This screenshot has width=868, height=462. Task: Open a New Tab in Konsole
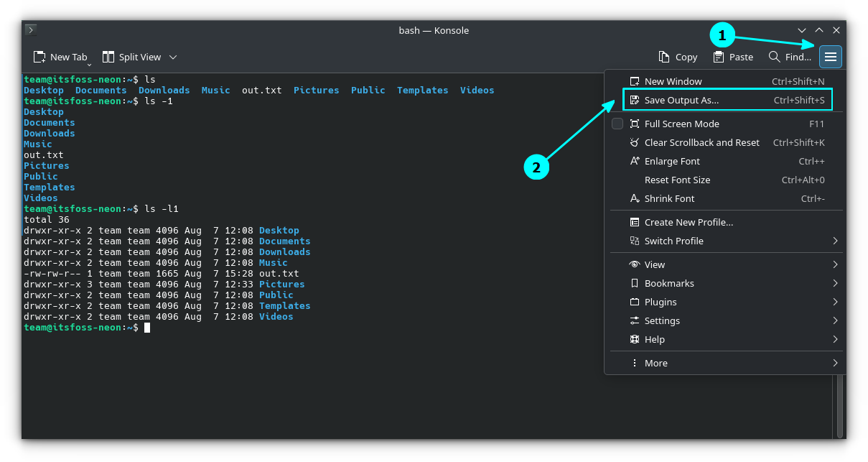coord(62,57)
